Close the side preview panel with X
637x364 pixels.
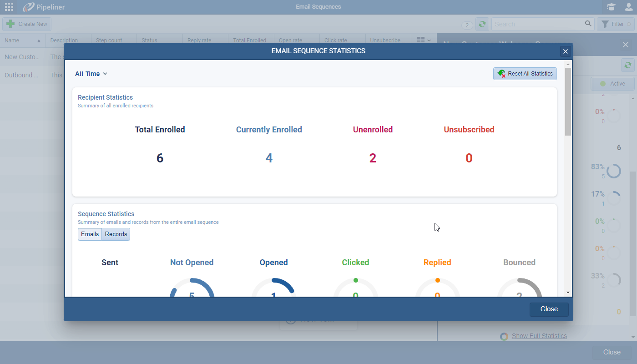[x=625, y=44]
